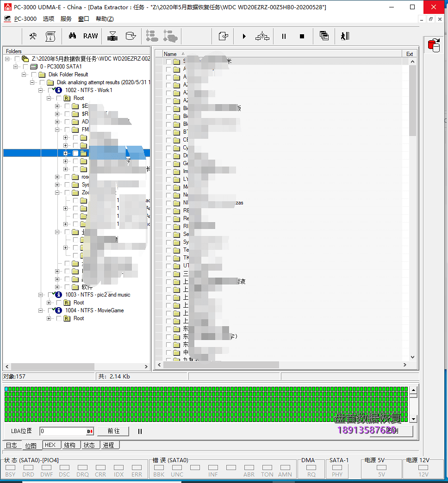Expand the $E folder node
The height and width of the screenshot is (483, 448).
coord(57,106)
